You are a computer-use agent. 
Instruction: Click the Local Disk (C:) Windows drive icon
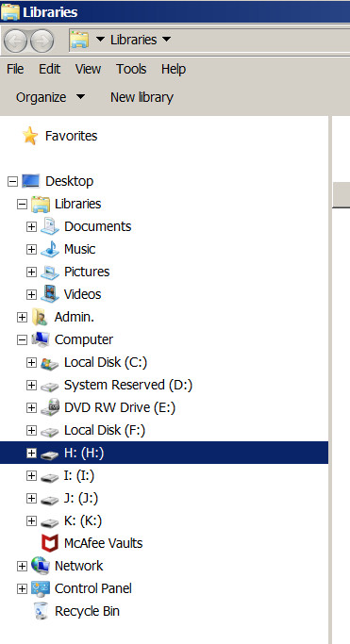pos(50,363)
